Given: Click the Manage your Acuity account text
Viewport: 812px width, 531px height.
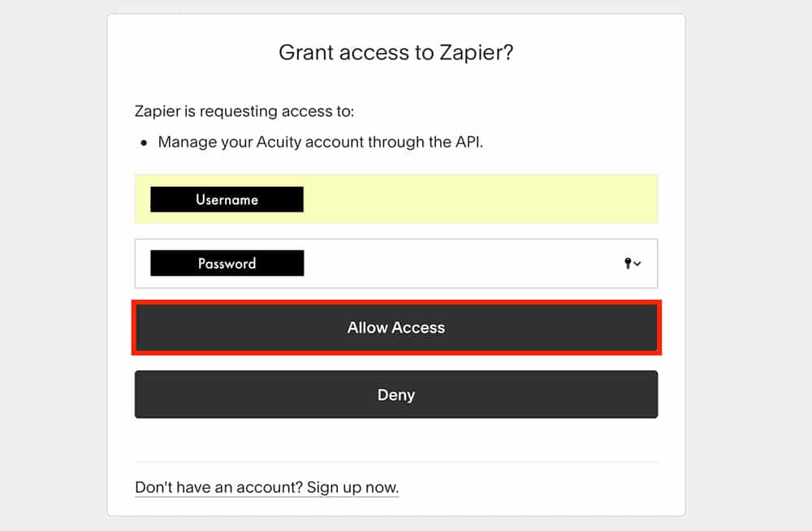Looking at the screenshot, I should (321, 142).
